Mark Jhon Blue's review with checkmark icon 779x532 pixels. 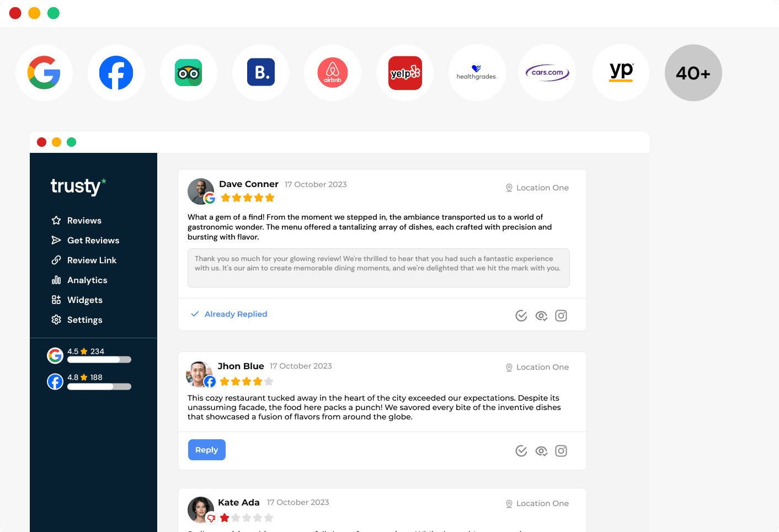pyautogui.click(x=521, y=451)
